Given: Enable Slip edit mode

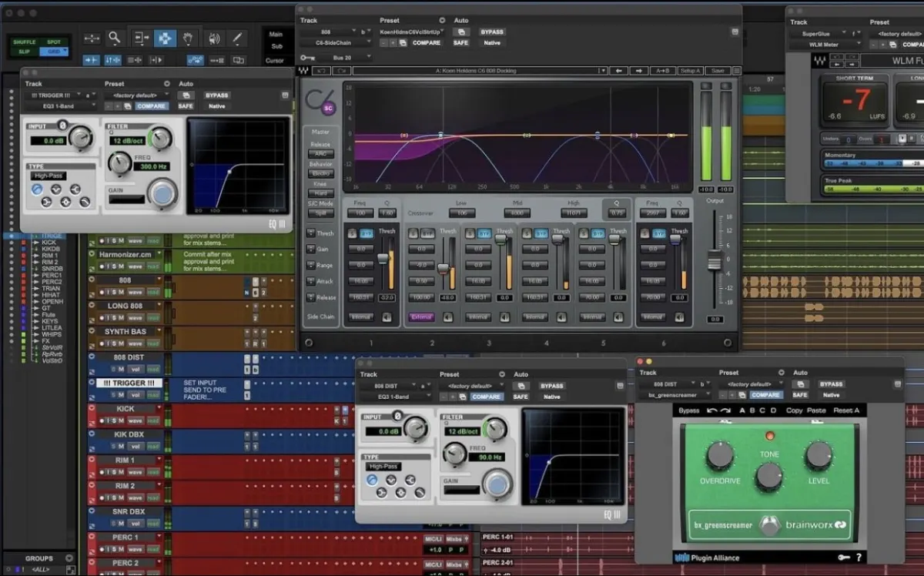Looking at the screenshot, I should tap(24, 51).
